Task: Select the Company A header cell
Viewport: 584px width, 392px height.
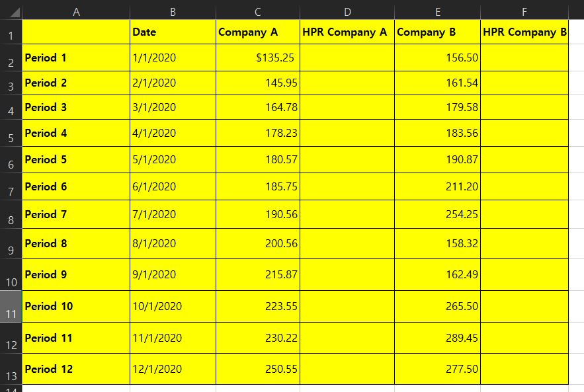Action: click(x=258, y=32)
